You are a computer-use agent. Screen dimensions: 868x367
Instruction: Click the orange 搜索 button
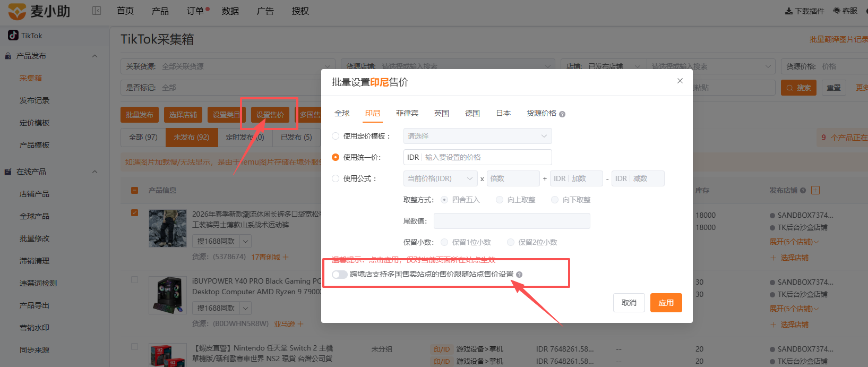(x=798, y=88)
